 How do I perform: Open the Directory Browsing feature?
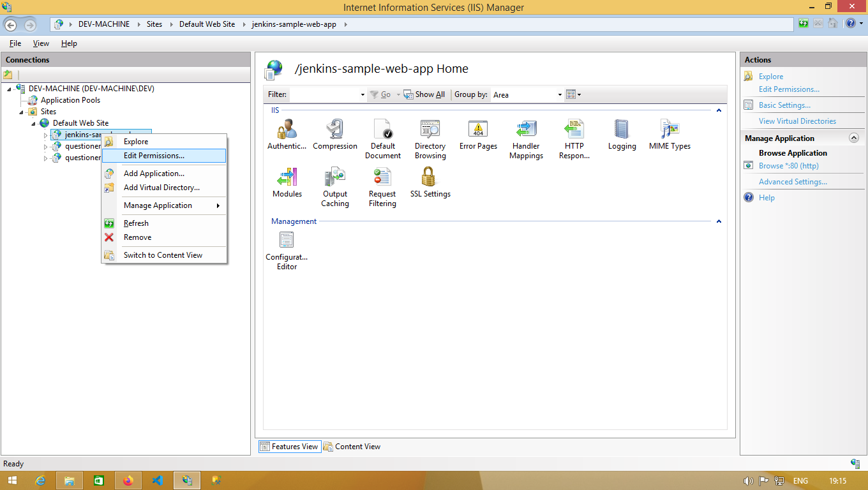click(x=430, y=139)
